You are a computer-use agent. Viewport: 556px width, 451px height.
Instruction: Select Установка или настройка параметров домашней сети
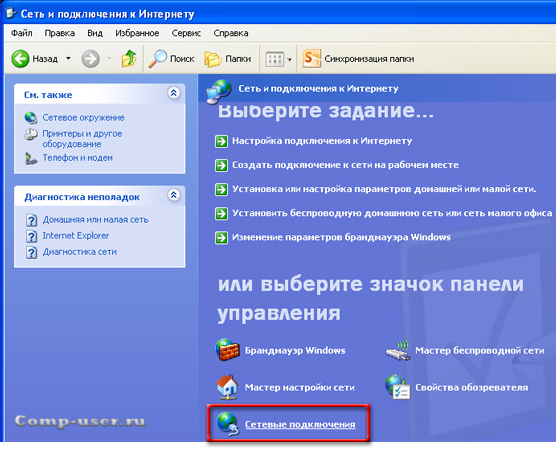pyautogui.click(x=384, y=189)
